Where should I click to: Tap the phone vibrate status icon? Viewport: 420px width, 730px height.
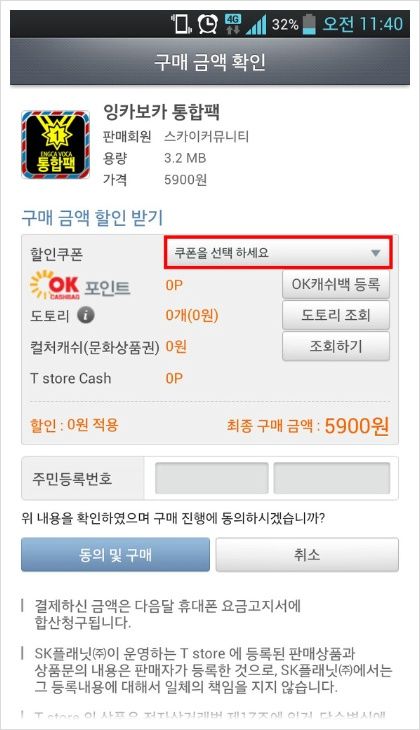pos(181,23)
